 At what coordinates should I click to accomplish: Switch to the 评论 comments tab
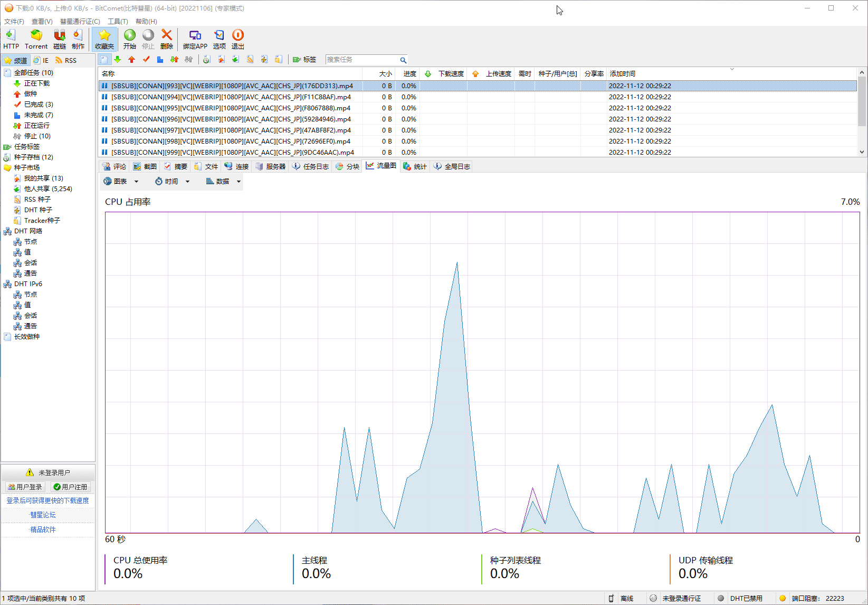(115, 166)
